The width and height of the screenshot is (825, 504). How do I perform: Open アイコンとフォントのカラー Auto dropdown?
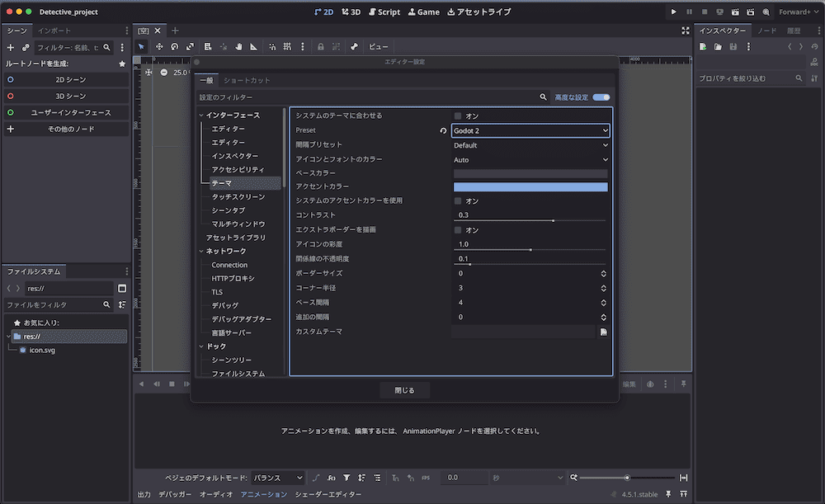click(529, 159)
